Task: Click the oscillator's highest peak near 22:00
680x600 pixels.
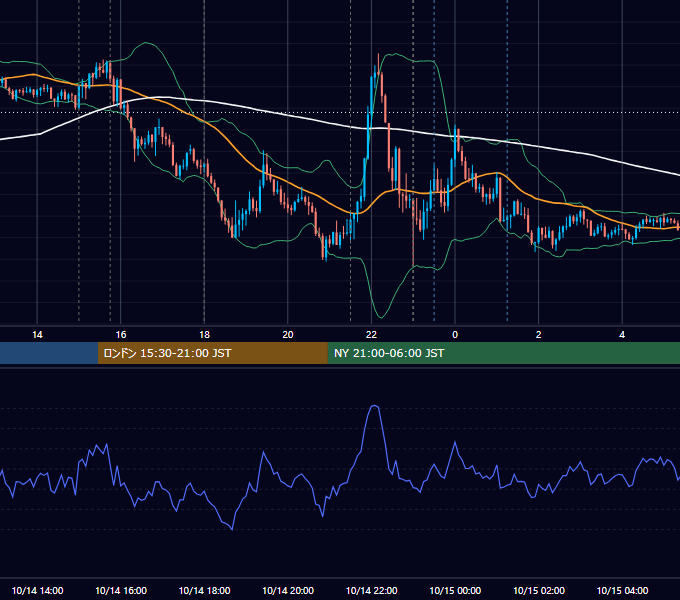Action: click(375, 406)
